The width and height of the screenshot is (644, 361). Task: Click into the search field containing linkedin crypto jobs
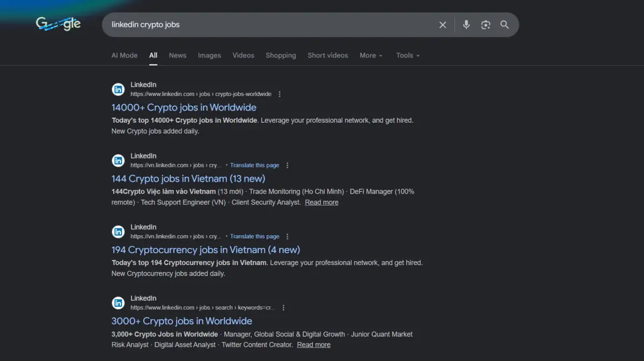tap(268, 25)
